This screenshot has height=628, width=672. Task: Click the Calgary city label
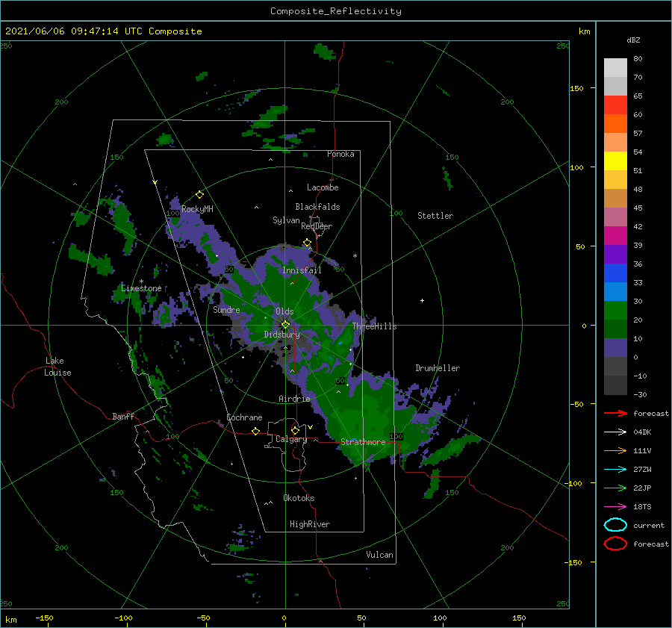click(291, 439)
